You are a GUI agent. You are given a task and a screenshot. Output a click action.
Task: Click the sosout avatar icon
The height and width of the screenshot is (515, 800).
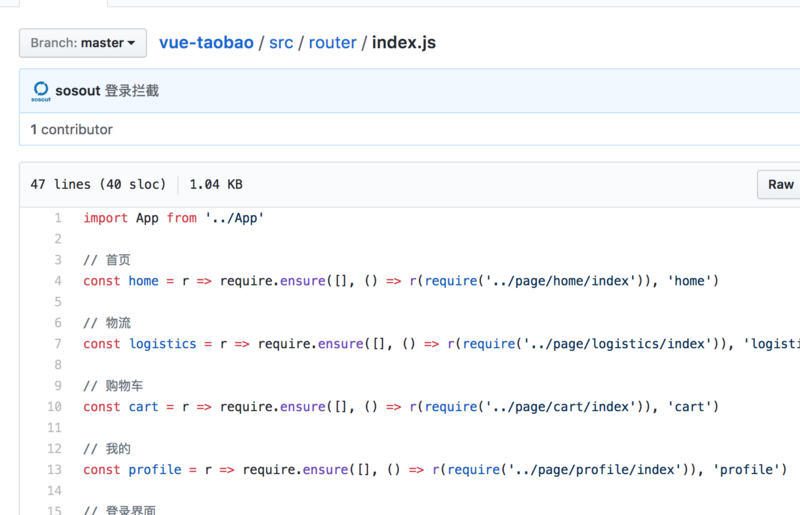click(41, 91)
